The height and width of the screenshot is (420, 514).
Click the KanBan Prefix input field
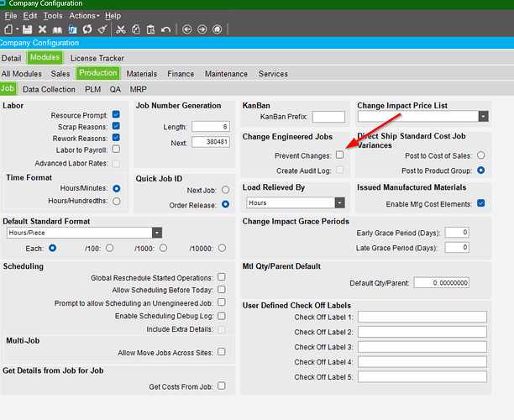coord(328,117)
